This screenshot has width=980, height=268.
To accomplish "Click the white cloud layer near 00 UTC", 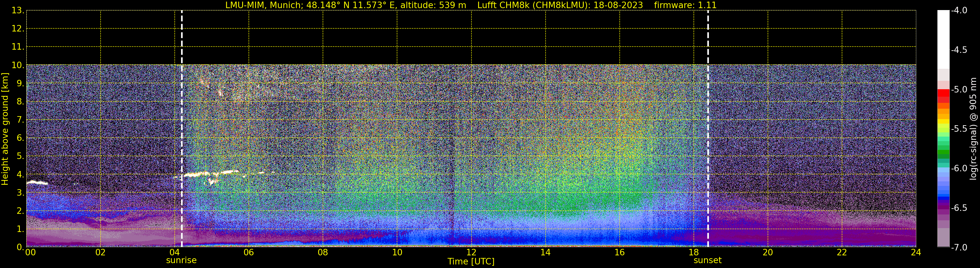I will point(37,183).
